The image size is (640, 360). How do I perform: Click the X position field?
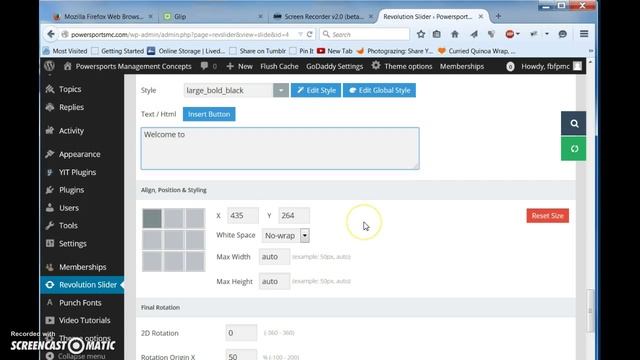tap(242, 216)
